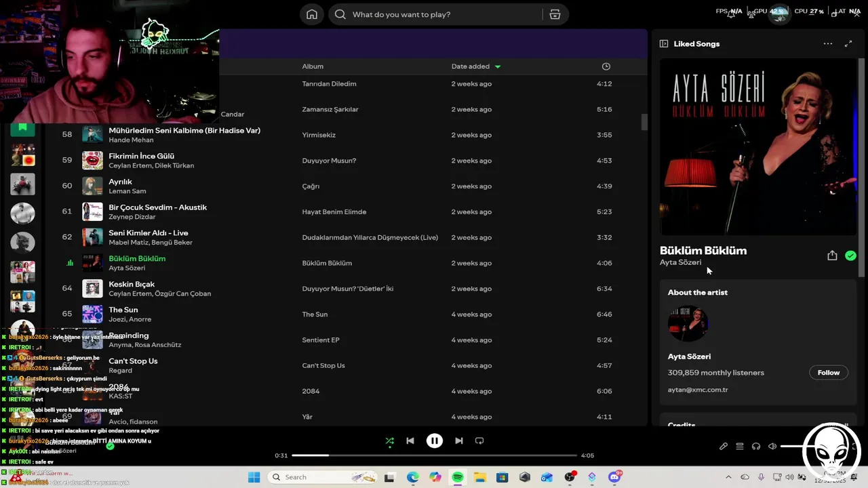Click the search magnifier icon
The height and width of the screenshot is (488, 868).
[340, 14]
